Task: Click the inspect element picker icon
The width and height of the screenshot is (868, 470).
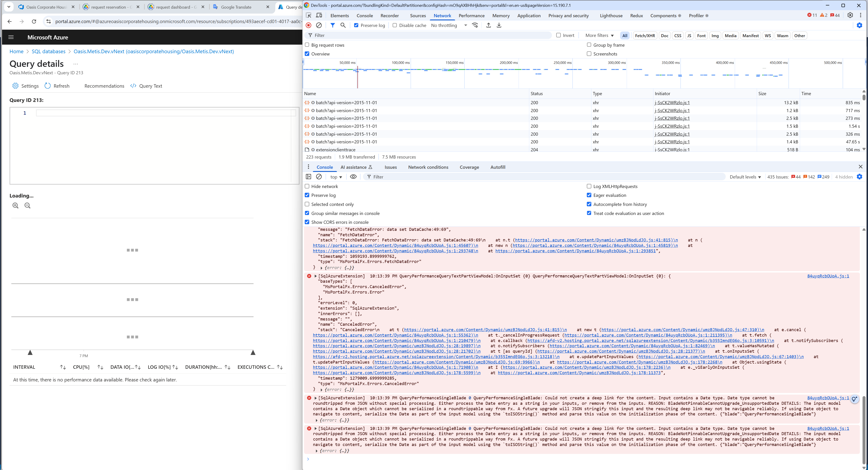Action: coord(308,15)
